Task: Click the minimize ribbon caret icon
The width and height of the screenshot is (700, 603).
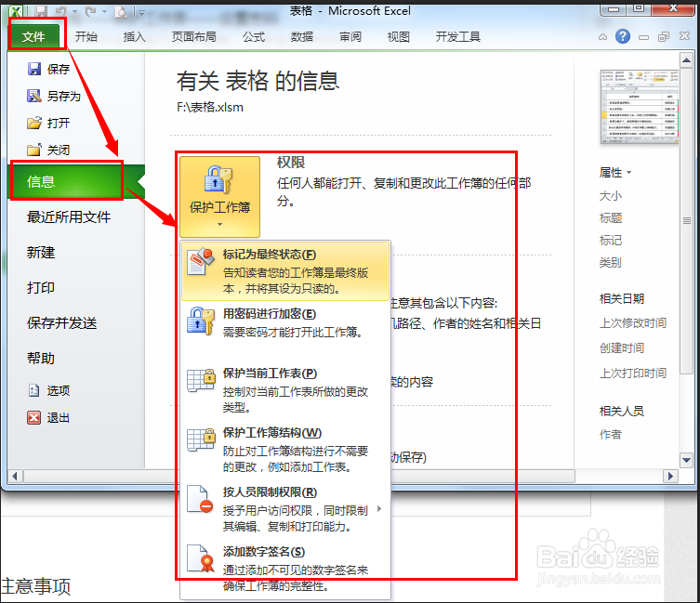Action: [x=602, y=37]
